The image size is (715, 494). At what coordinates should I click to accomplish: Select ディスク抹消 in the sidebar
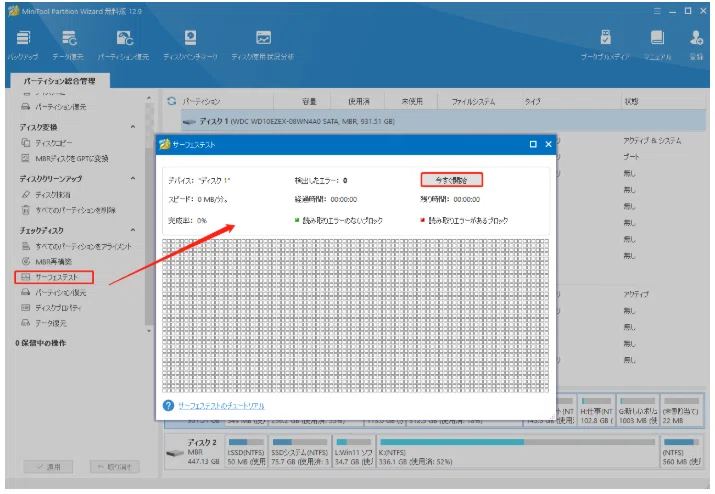coord(46,194)
